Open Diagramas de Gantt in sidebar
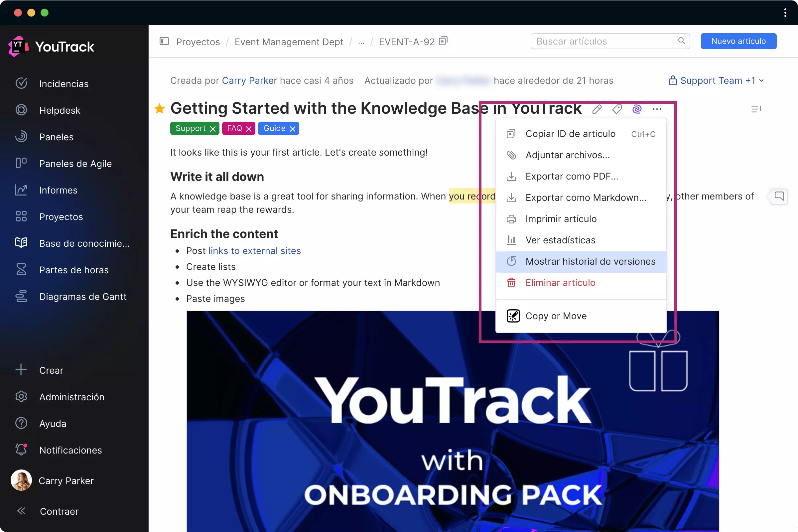 pos(82,297)
